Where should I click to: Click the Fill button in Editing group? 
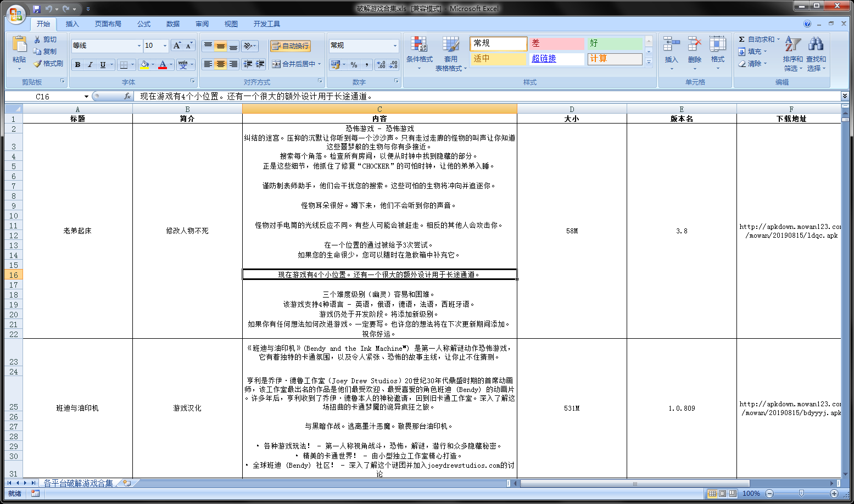(753, 52)
